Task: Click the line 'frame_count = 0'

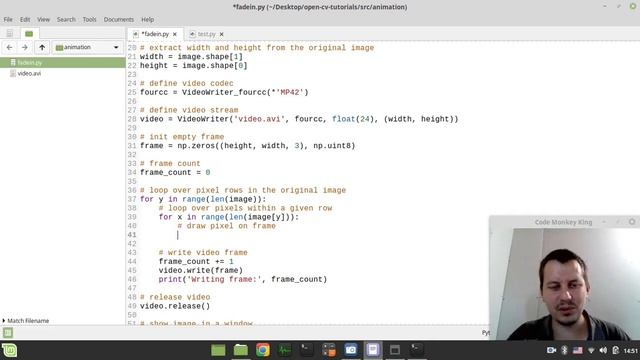Action: point(175,173)
